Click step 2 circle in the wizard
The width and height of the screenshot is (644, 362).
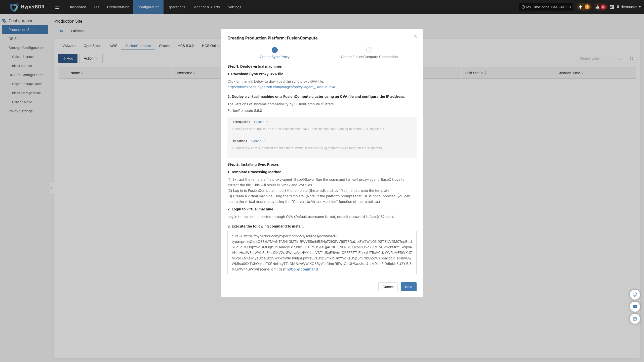coord(369,50)
